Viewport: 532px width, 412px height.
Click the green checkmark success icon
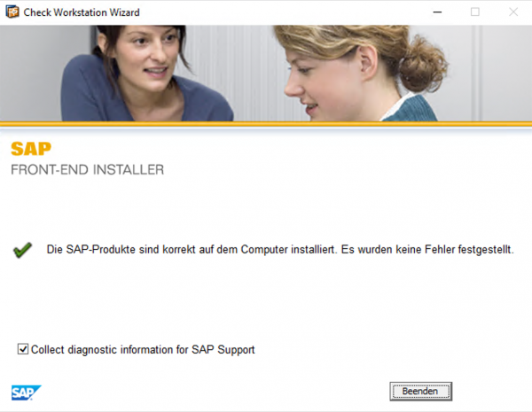pyautogui.click(x=22, y=250)
